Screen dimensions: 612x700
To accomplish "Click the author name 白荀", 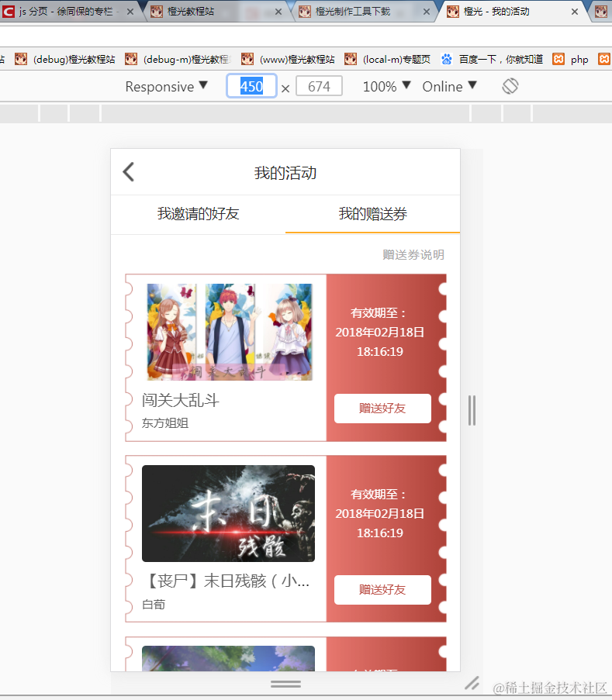I will coord(154,604).
